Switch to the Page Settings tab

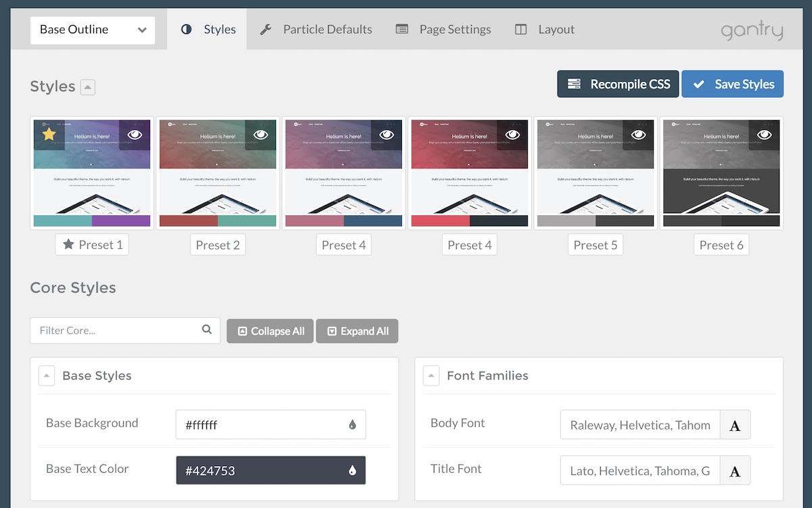443,29
